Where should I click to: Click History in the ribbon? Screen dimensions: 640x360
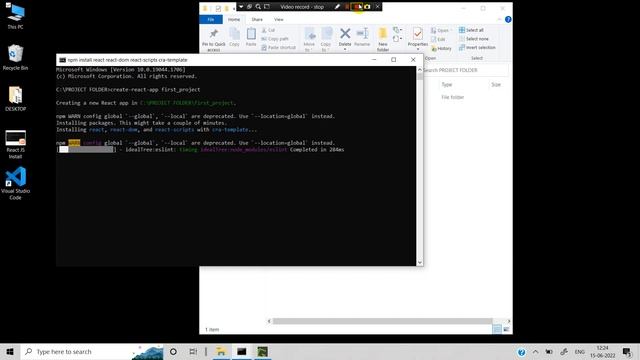pos(441,49)
